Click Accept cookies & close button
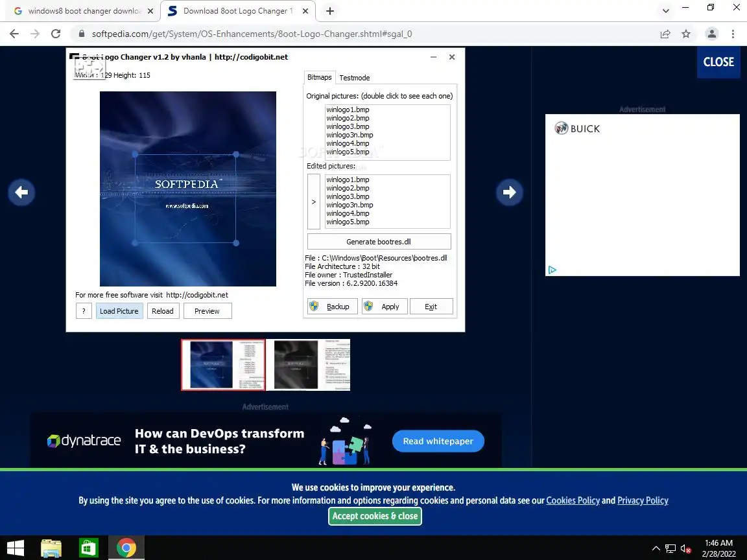Screen dimensions: 747x560 point(375,516)
